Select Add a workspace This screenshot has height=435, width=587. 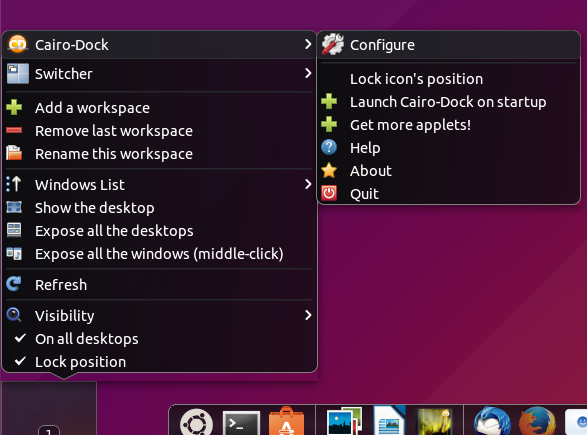[159, 108]
